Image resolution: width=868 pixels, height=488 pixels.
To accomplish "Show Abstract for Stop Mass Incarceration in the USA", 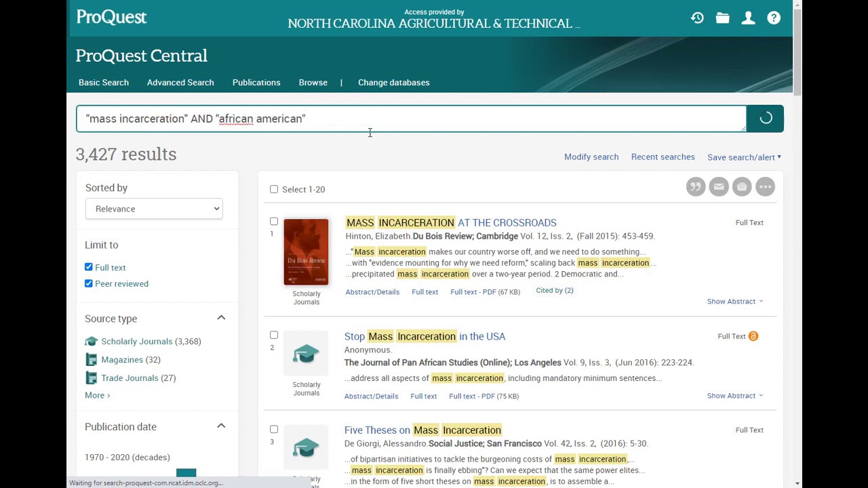I will pos(734,396).
